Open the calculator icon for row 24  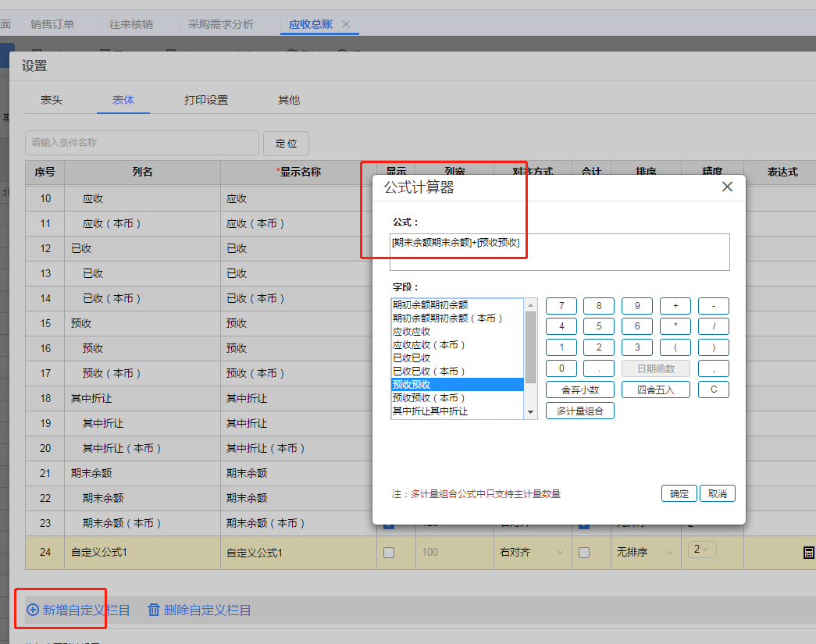tap(808, 553)
